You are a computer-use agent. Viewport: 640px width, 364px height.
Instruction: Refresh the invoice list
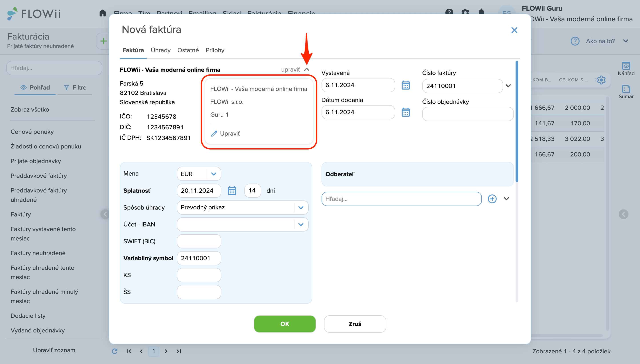coord(114,351)
